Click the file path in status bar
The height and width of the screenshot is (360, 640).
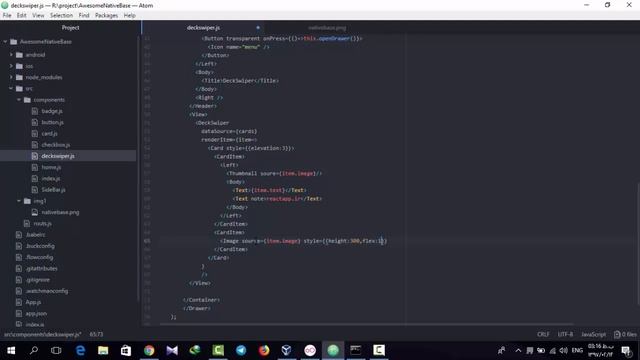click(x=42, y=334)
